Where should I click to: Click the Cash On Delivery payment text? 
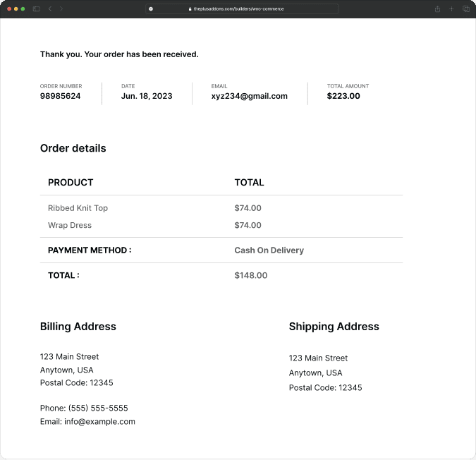tap(269, 250)
